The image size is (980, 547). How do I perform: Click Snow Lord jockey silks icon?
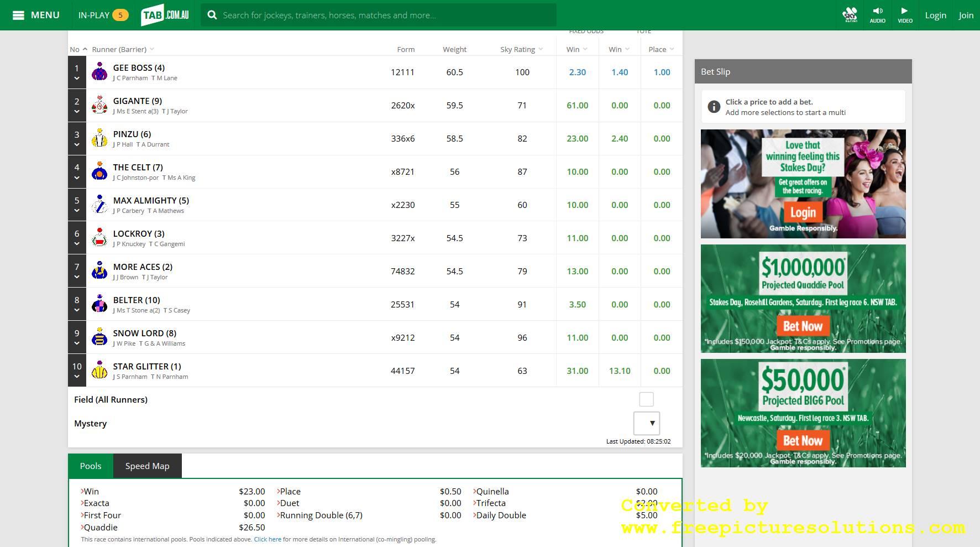tap(99, 337)
